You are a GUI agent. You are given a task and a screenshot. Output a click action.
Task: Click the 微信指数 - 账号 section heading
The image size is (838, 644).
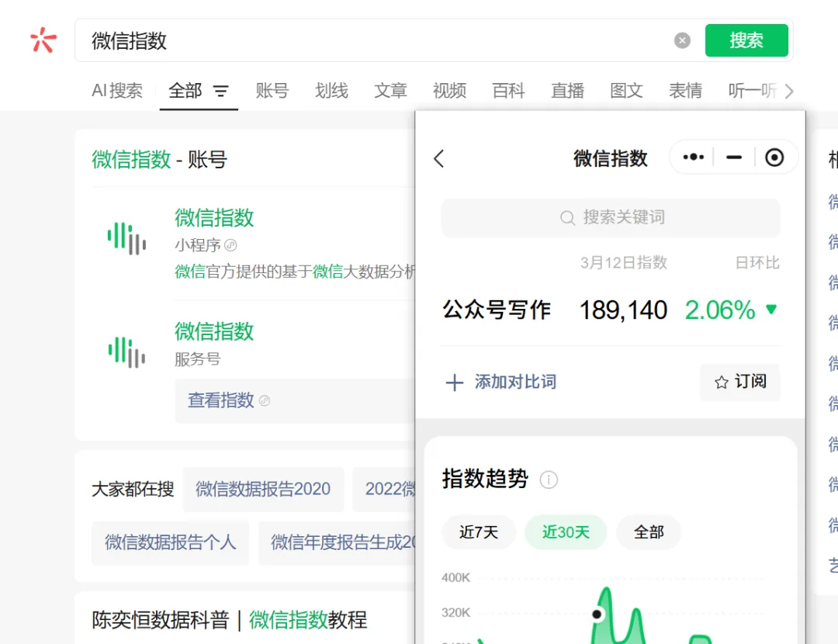159,159
